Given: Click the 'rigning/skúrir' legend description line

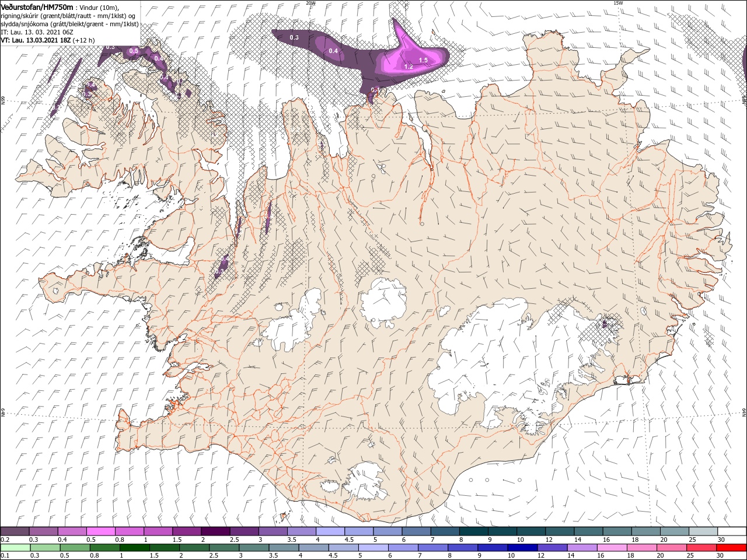Looking at the screenshot, I should pyautogui.click(x=67, y=16).
